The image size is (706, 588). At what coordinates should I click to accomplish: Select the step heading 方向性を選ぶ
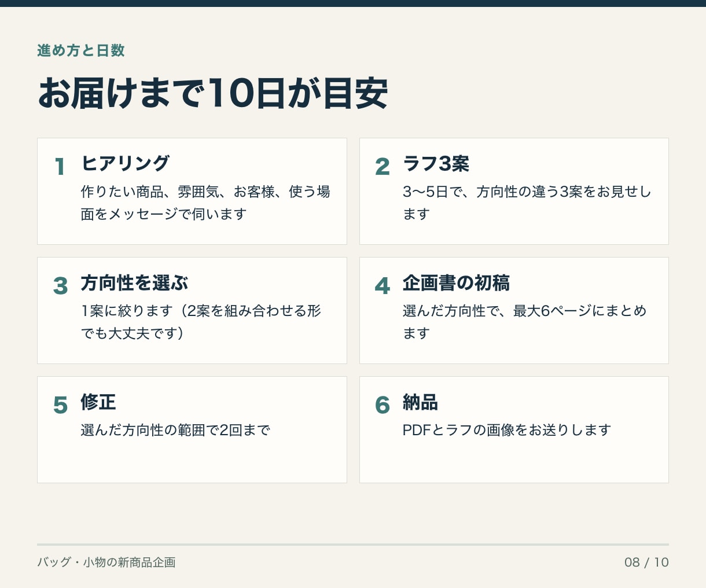click(134, 283)
